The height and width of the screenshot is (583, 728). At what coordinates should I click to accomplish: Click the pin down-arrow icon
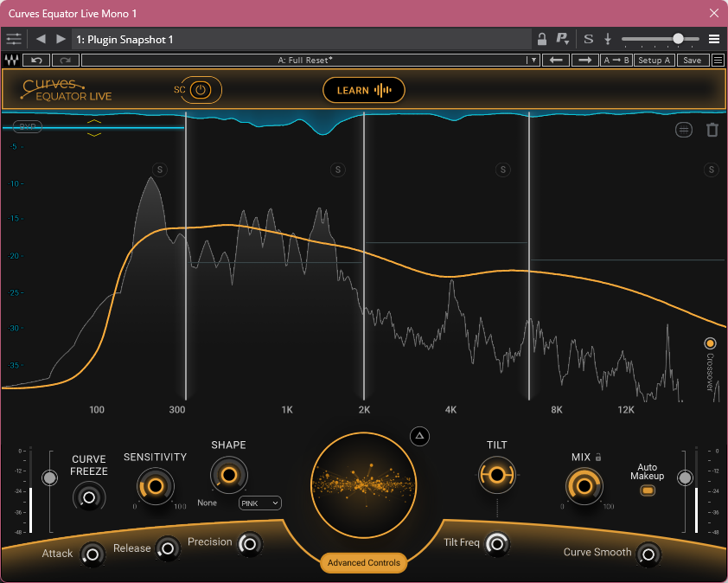click(x=608, y=39)
